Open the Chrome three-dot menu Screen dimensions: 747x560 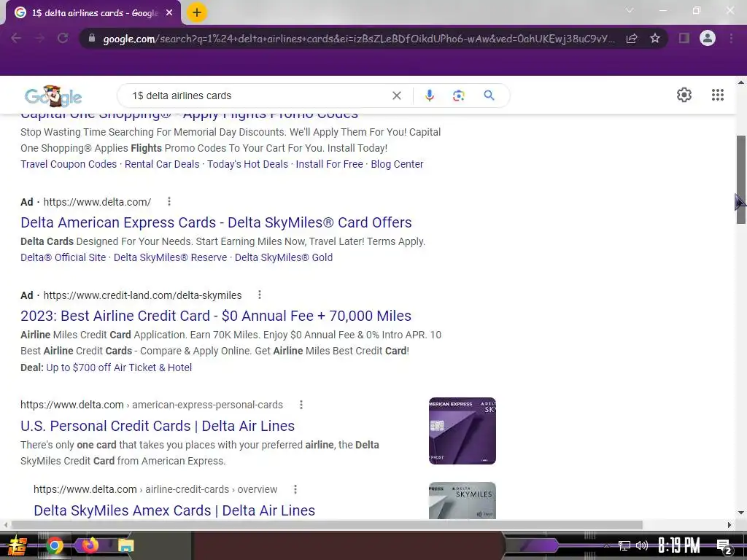click(731, 38)
